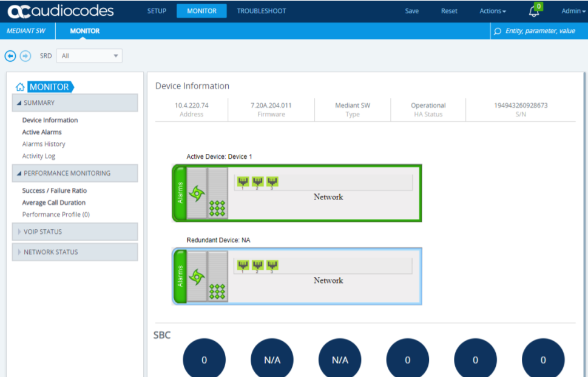Click the Redundant Device fan status icon
The width and height of the screenshot is (588, 377).
(x=197, y=277)
